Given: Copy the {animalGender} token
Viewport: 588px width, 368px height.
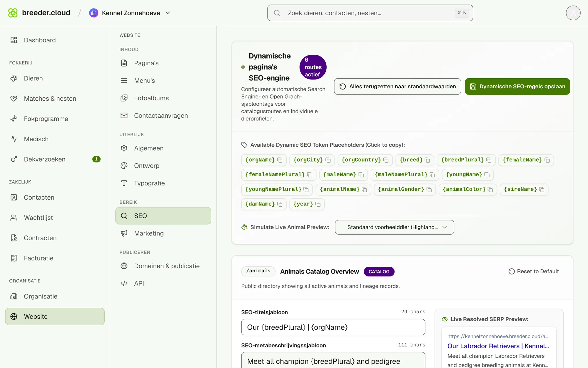Looking at the screenshot, I should [405, 189].
